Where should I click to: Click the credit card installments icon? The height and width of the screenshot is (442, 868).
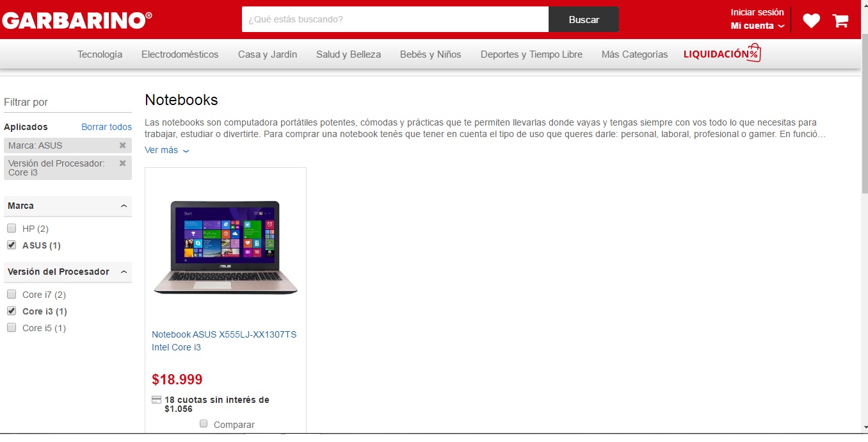click(x=156, y=400)
